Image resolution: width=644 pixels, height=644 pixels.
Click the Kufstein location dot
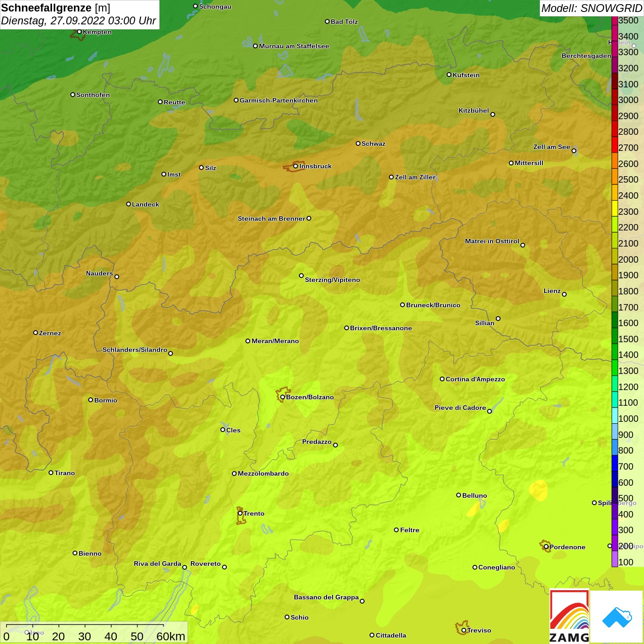click(x=449, y=75)
